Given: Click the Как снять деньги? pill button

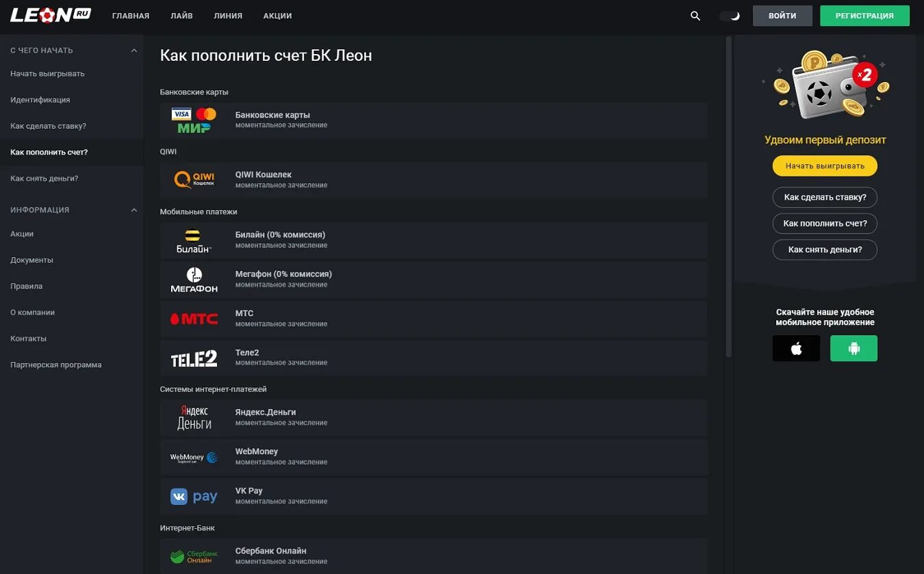Looking at the screenshot, I should coord(825,250).
